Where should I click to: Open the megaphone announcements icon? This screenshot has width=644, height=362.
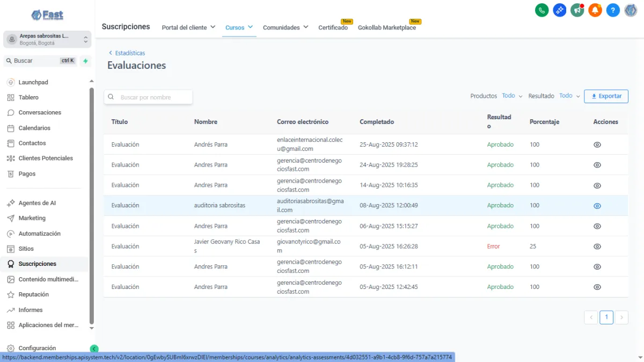(x=577, y=10)
